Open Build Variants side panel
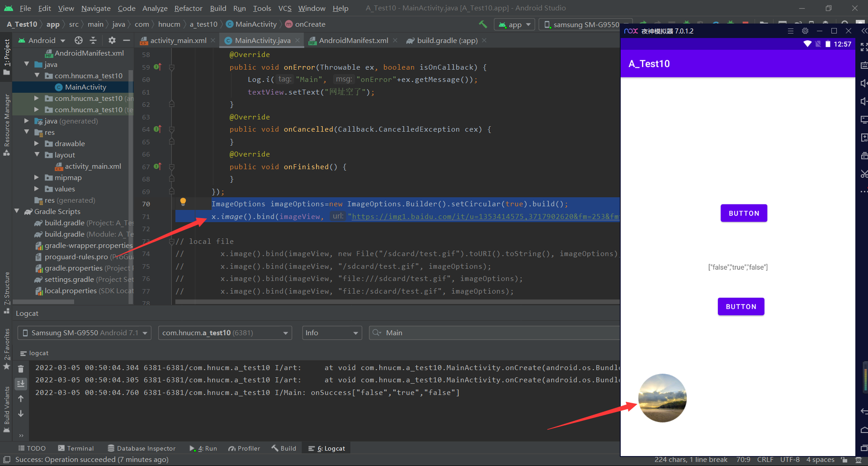Image resolution: width=868 pixels, height=466 pixels. click(x=6, y=409)
